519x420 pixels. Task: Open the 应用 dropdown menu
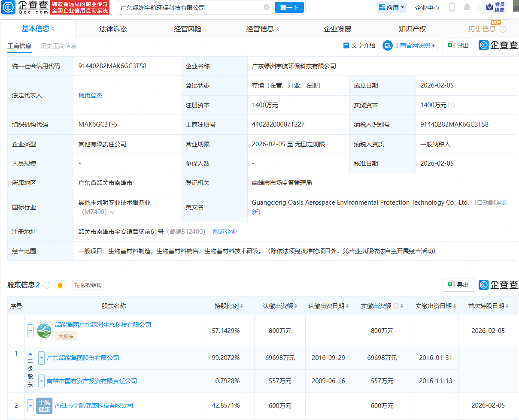[x=391, y=8]
